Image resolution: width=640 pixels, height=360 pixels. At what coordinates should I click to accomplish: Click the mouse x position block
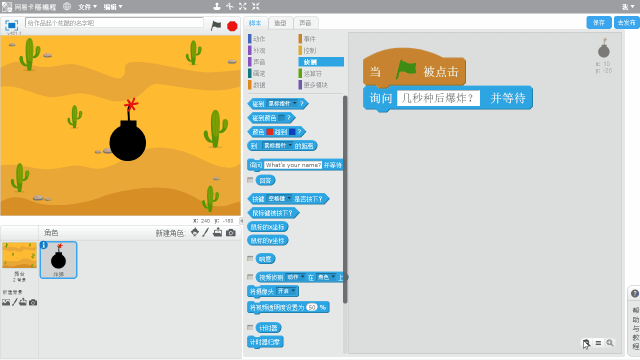tap(268, 227)
